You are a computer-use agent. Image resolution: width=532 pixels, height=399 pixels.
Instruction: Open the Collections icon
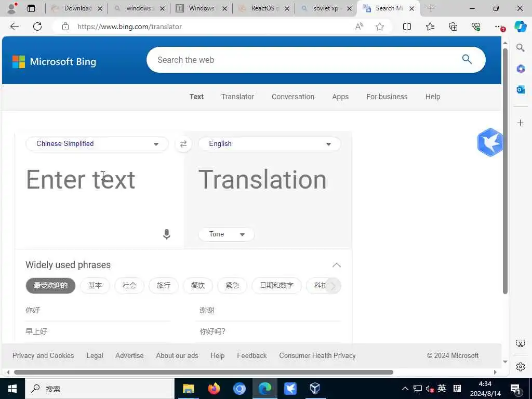point(453,26)
